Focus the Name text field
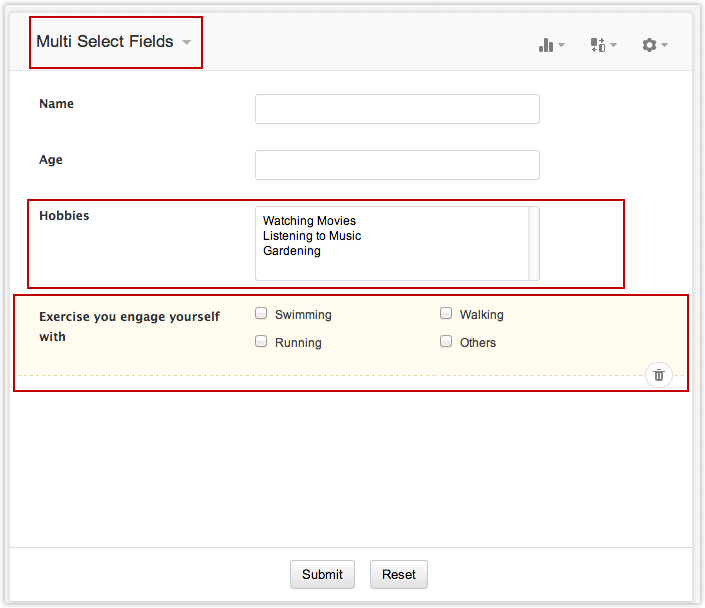 397,109
